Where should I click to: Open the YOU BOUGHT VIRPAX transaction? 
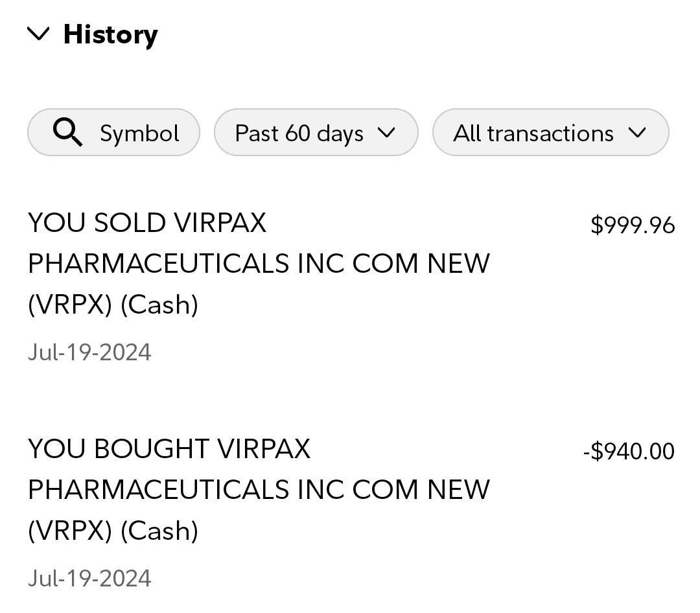(x=169, y=449)
